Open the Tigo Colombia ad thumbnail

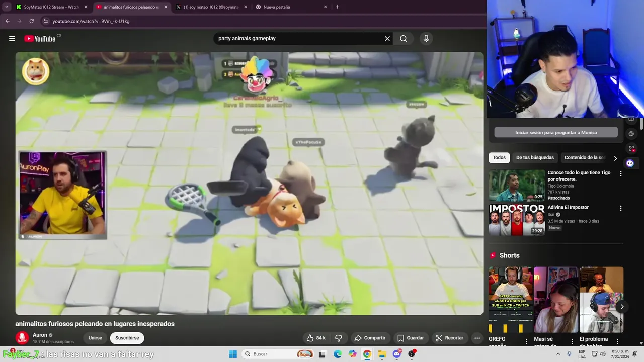[x=517, y=185]
